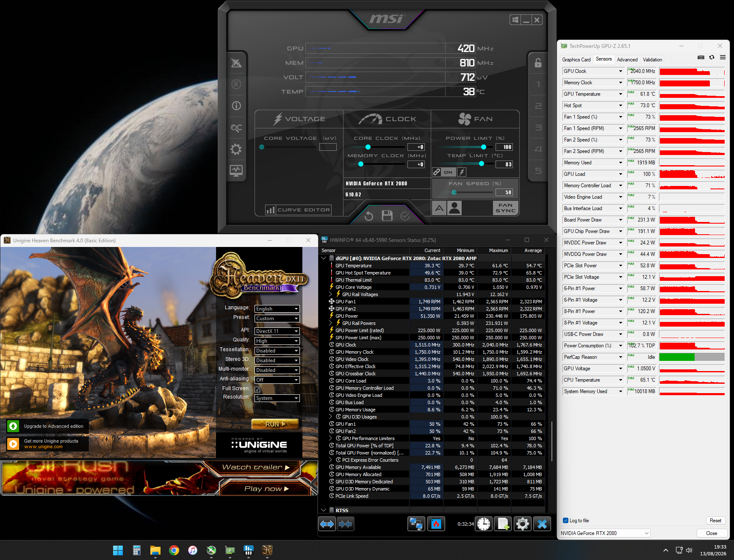Click the Close button in GPU-Z
The width and height of the screenshot is (734, 560).
712,533
